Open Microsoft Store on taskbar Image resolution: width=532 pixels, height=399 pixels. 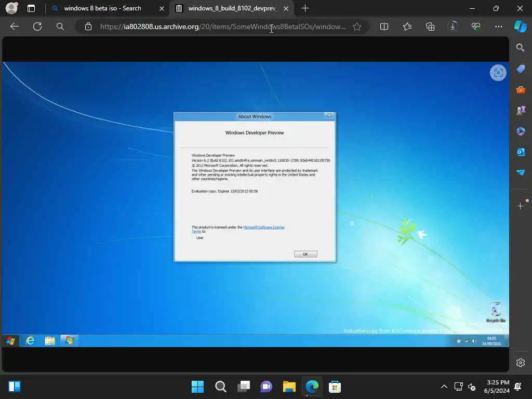click(x=335, y=387)
